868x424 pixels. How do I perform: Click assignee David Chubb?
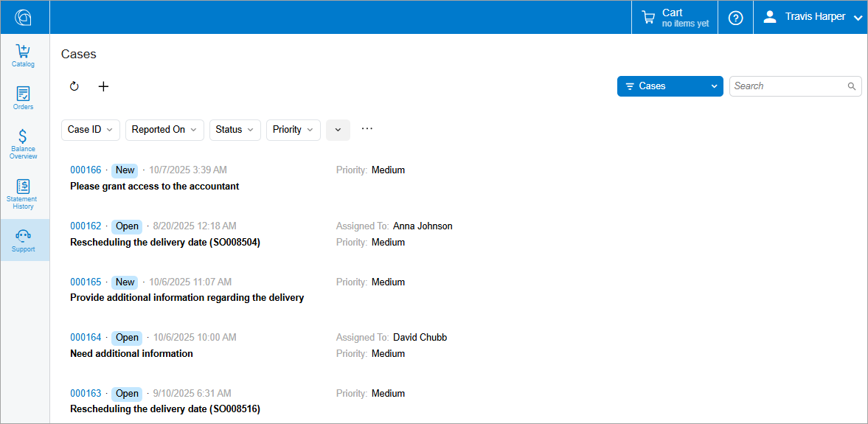click(x=420, y=337)
